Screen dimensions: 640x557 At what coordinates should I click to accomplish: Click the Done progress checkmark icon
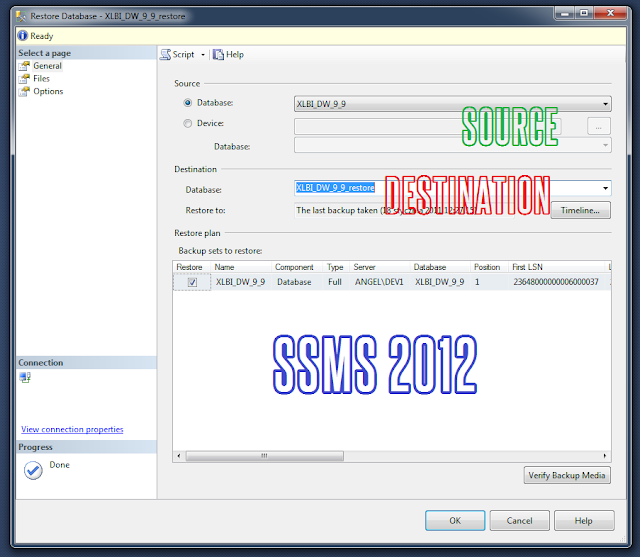(33, 470)
